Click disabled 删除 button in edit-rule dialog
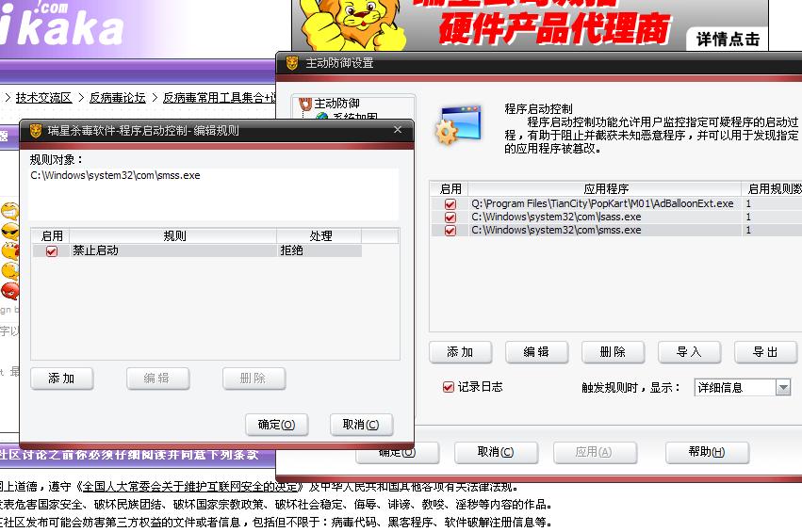Screen dimensions: 802x532 [x=254, y=379]
